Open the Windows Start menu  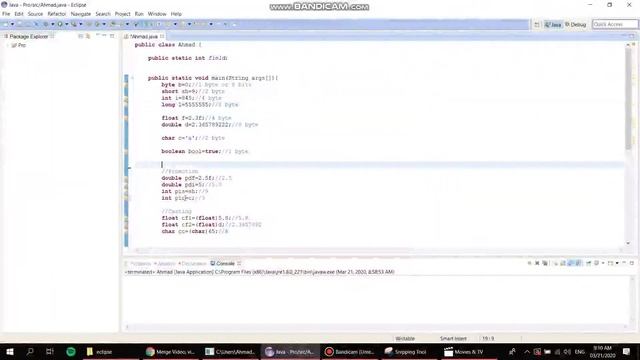(10, 351)
